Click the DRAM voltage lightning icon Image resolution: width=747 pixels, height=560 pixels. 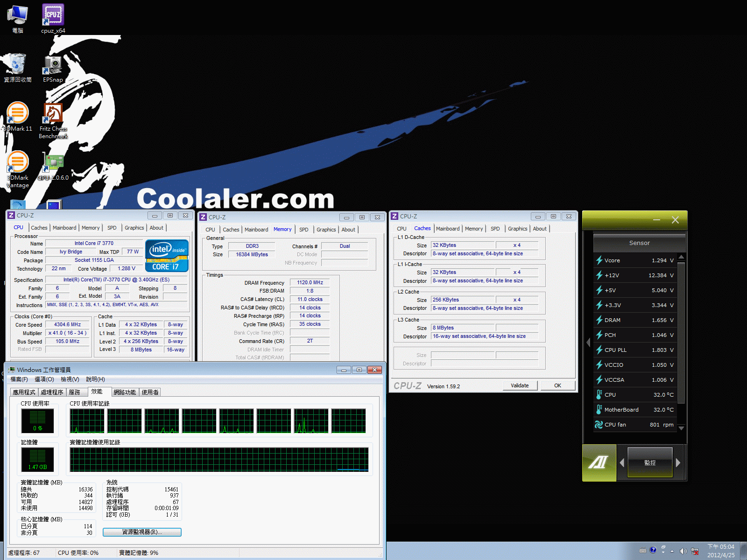(x=599, y=320)
